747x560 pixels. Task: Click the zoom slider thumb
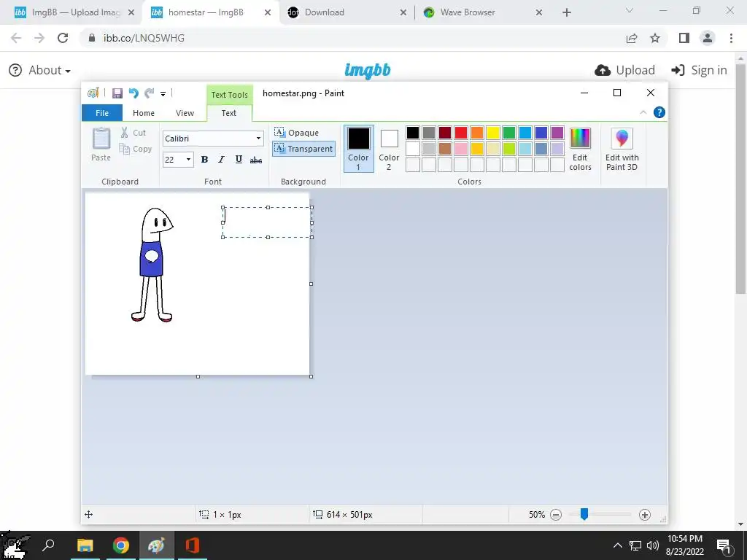584,514
